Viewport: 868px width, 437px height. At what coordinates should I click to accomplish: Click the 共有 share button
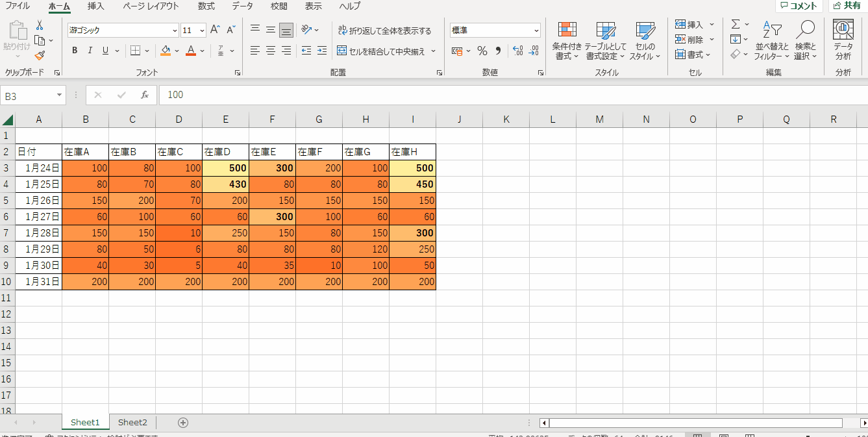point(848,6)
